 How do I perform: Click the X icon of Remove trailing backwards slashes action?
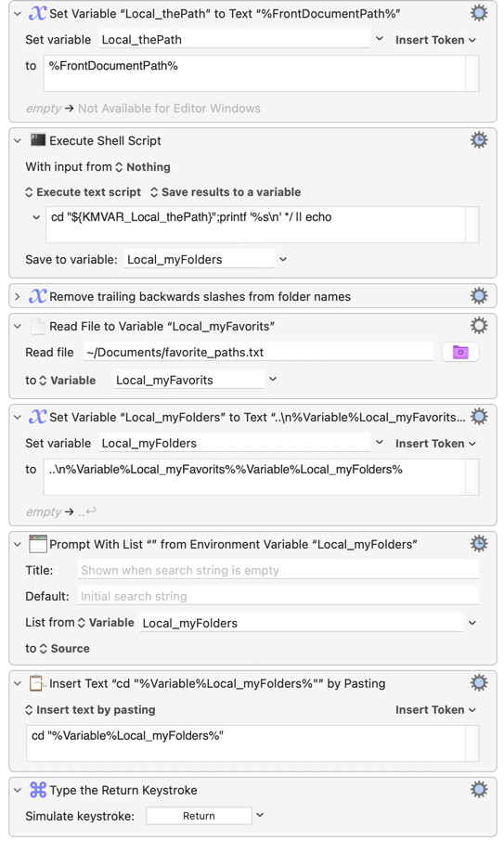(37, 296)
